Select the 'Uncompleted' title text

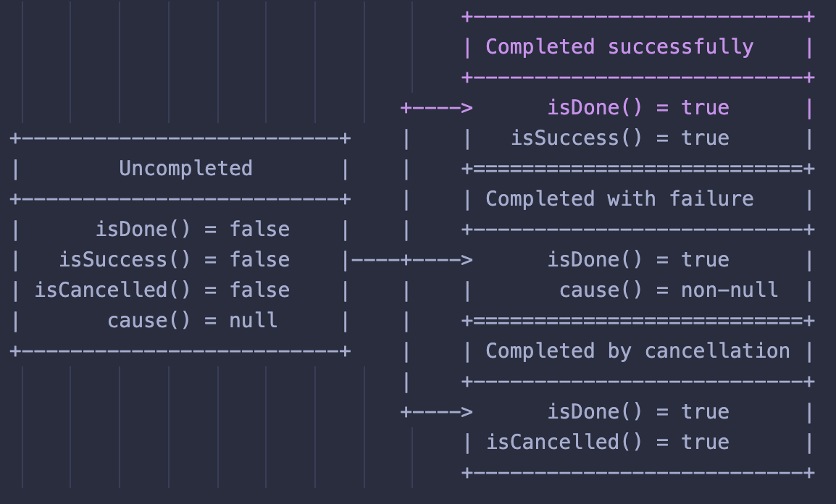click(x=185, y=168)
